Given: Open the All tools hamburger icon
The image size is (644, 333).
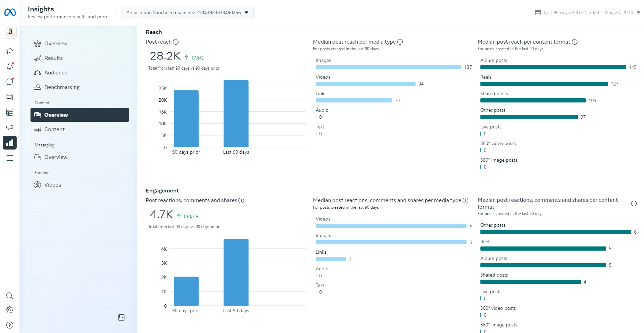Looking at the screenshot, I should click(x=10, y=158).
